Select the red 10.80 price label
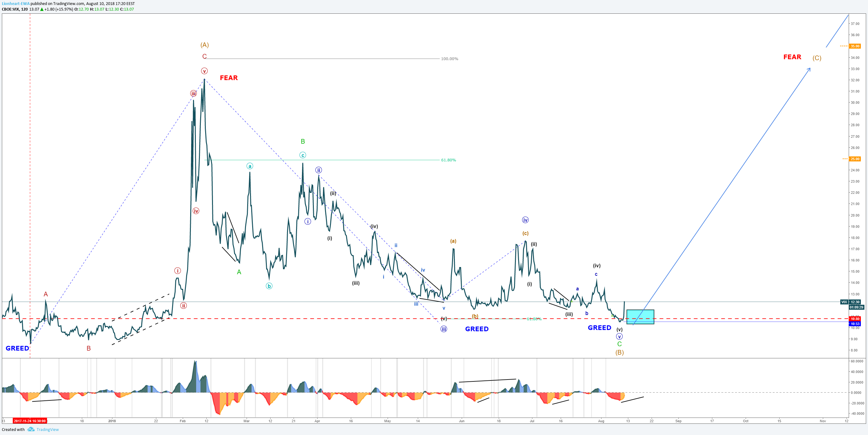This screenshot has height=435, width=868. click(855, 319)
